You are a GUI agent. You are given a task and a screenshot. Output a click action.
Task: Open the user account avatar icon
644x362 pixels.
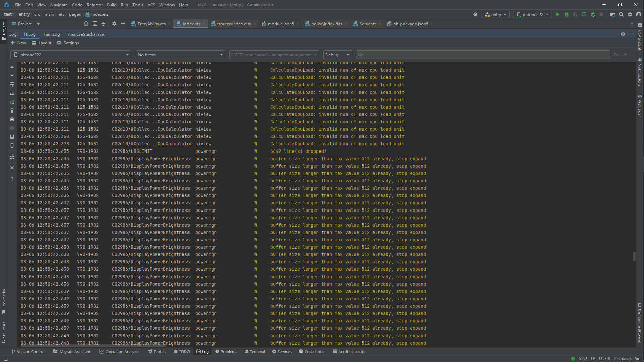tap(639, 14)
